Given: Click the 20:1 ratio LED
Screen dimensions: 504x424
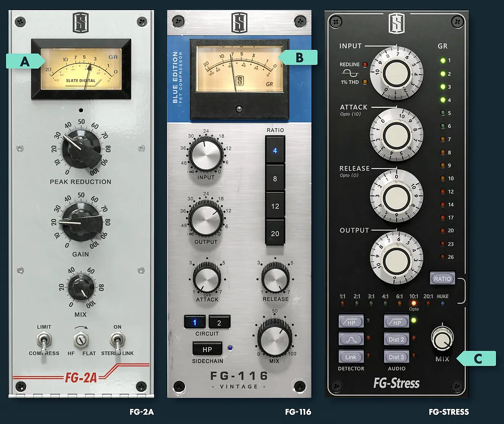Looking at the screenshot, I should tap(428, 303).
